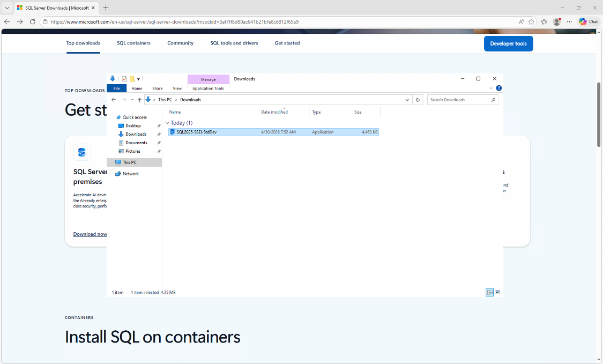Open the read aloud icon in address bar

pos(521,22)
